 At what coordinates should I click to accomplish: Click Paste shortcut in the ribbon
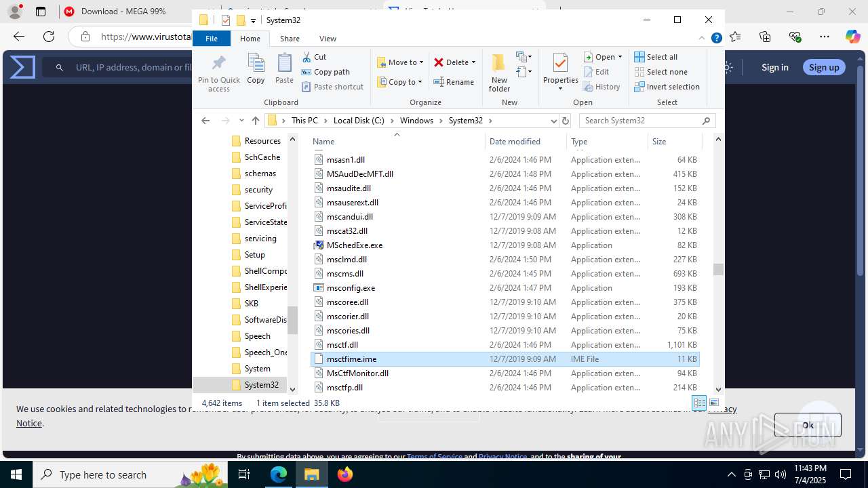[332, 87]
